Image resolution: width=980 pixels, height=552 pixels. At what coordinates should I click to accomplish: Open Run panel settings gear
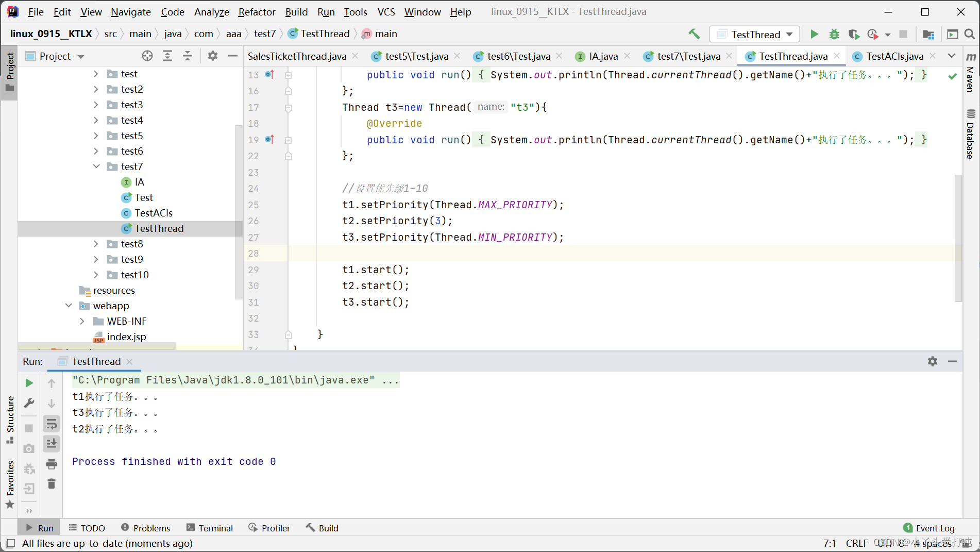pos(933,361)
